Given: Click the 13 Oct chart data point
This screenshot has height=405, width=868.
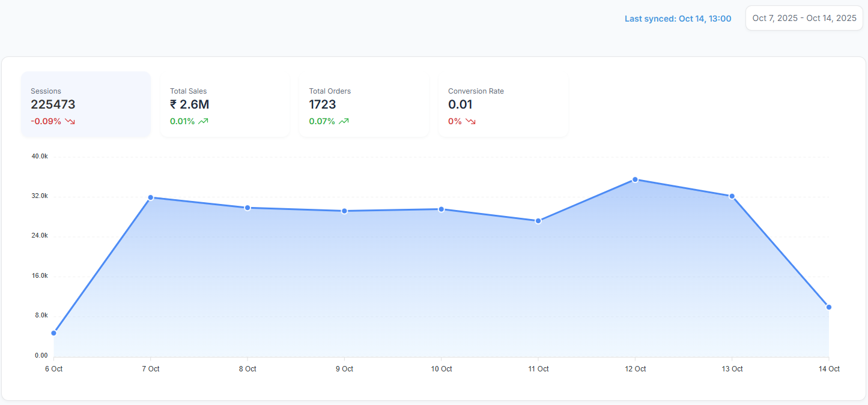Looking at the screenshot, I should [x=732, y=196].
